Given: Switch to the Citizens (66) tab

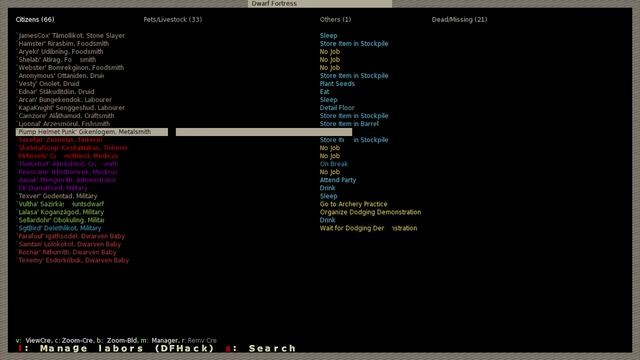Looking at the screenshot, I should click(35, 20).
